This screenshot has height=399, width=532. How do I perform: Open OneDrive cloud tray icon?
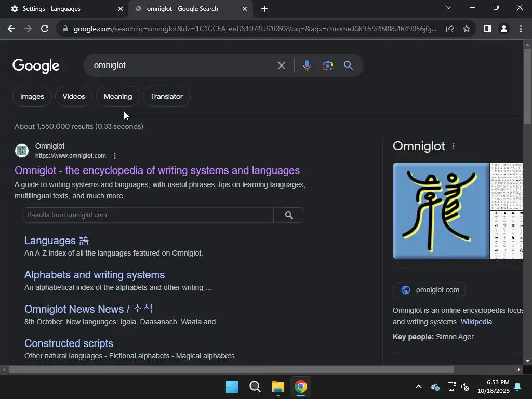[435, 387]
